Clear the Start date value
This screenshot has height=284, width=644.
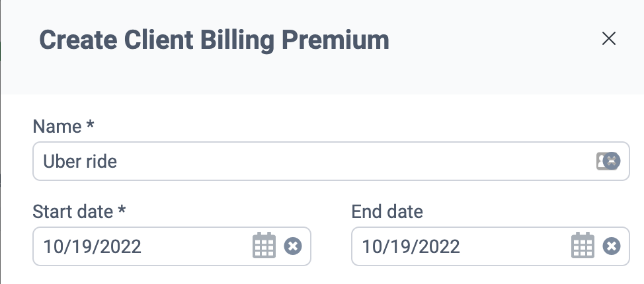point(293,246)
